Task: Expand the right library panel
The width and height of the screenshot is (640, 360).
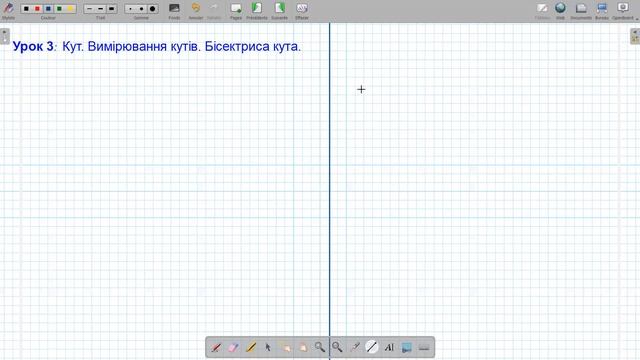Action: click(x=635, y=36)
